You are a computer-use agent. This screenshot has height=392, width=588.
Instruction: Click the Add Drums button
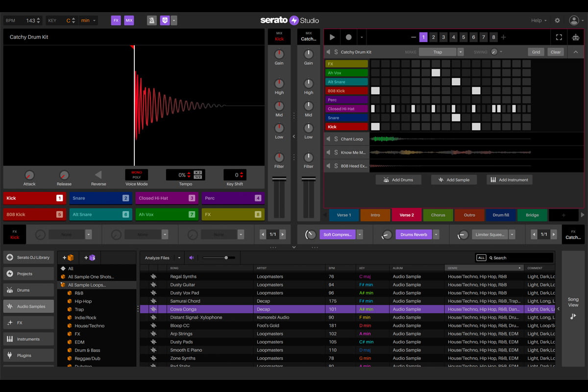click(x=398, y=180)
